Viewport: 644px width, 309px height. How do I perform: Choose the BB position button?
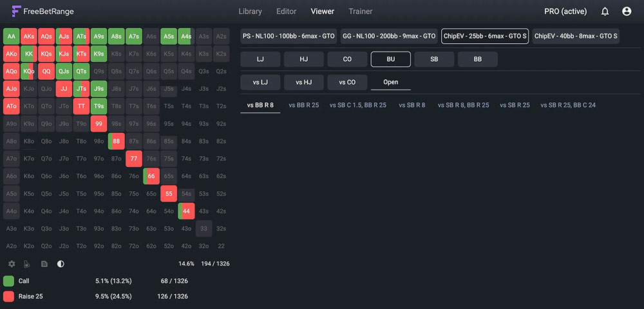pos(478,59)
